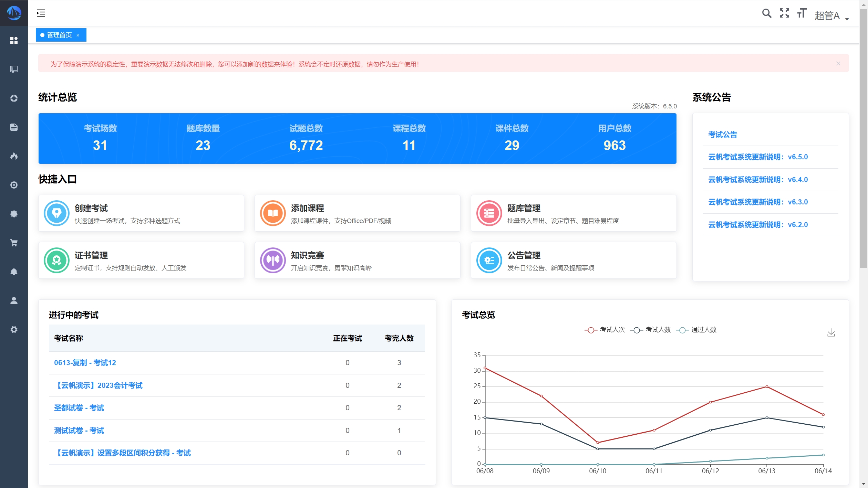Click the 课件总数 29 statistic
The height and width of the screenshot is (488, 868).
(512, 138)
